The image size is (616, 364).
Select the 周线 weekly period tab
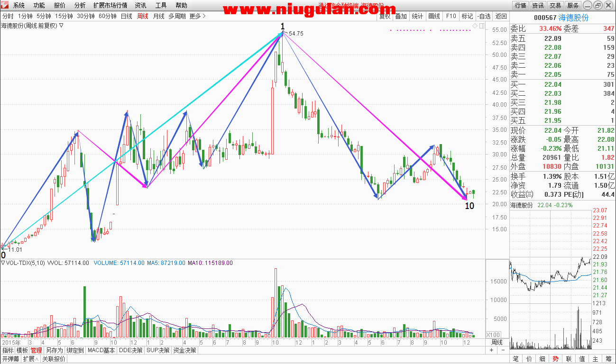(x=143, y=16)
